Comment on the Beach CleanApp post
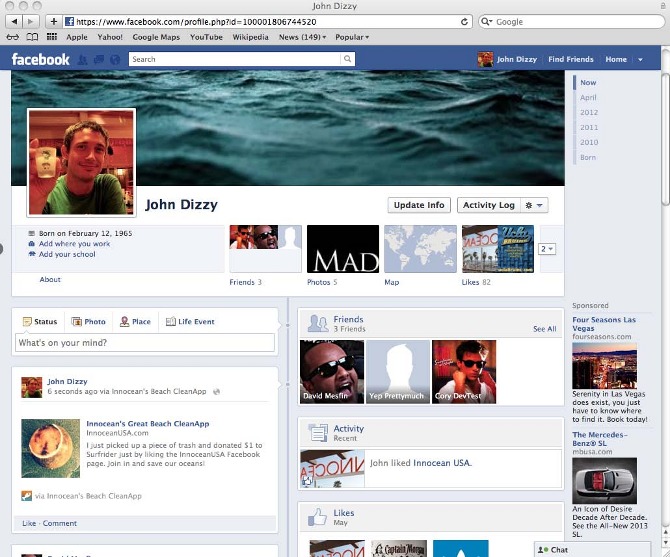The image size is (670, 557). point(60,523)
